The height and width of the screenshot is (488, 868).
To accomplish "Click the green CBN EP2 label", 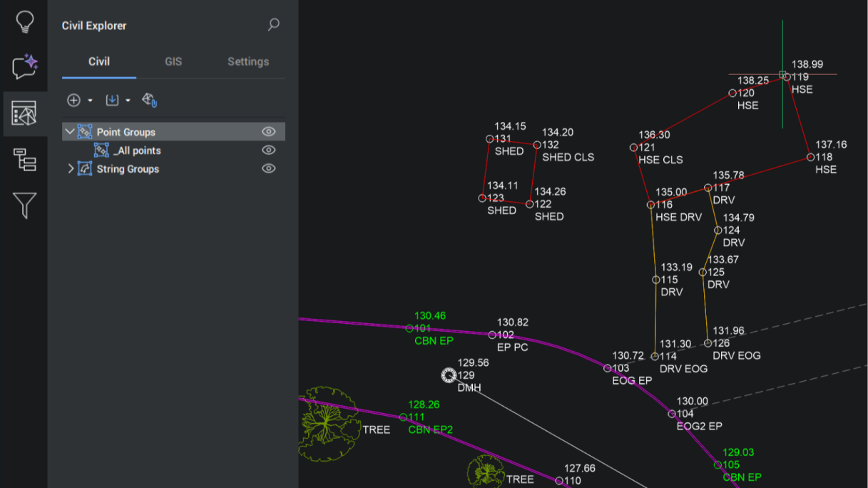I will coord(431,429).
